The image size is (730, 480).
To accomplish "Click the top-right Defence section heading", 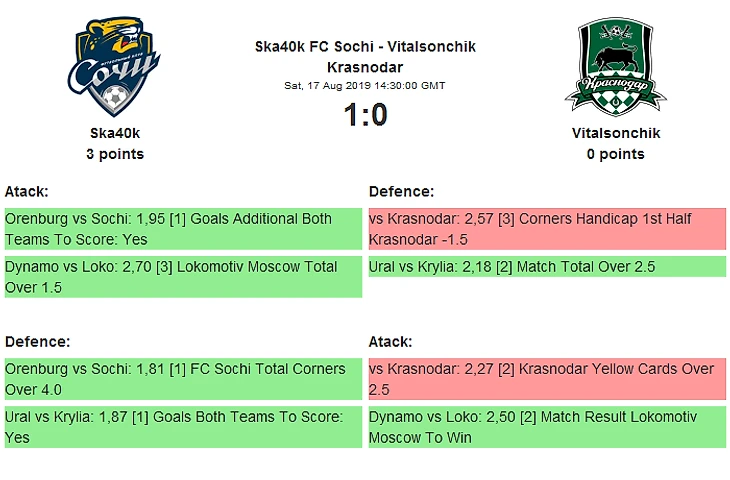I will [x=401, y=191].
